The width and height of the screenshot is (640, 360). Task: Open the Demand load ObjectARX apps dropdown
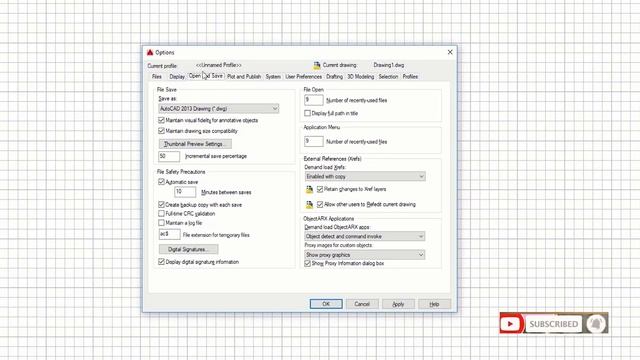pos(365,236)
